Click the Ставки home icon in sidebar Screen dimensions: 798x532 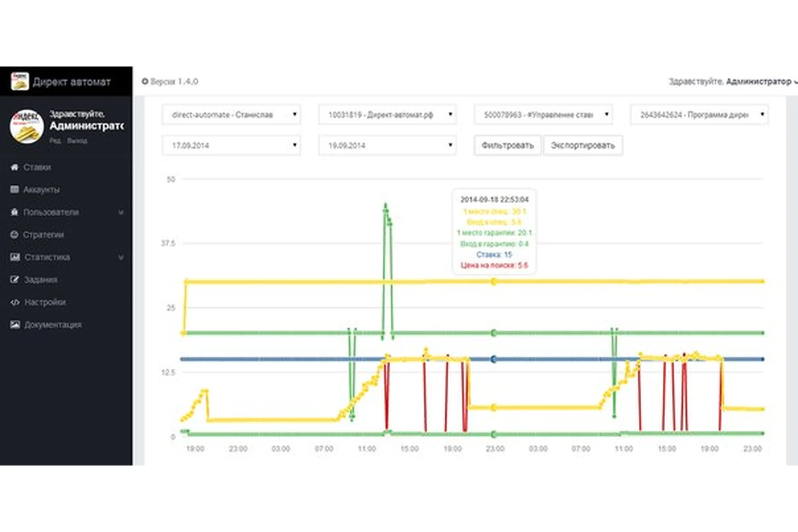point(15,167)
